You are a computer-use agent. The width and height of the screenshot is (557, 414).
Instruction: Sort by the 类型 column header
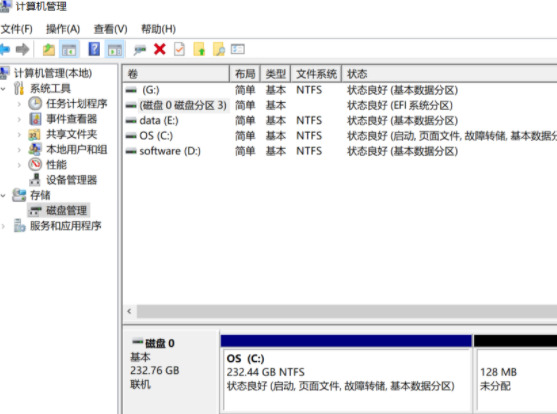tap(276, 74)
